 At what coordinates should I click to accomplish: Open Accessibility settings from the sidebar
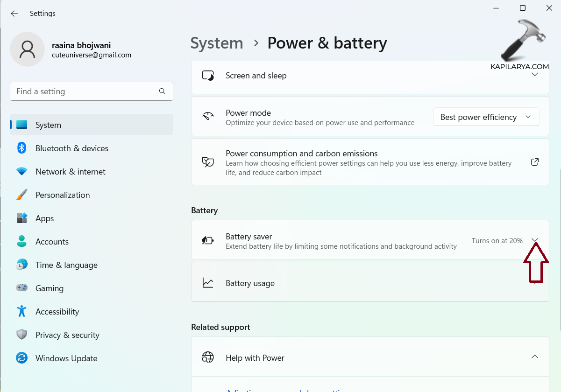click(57, 312)
